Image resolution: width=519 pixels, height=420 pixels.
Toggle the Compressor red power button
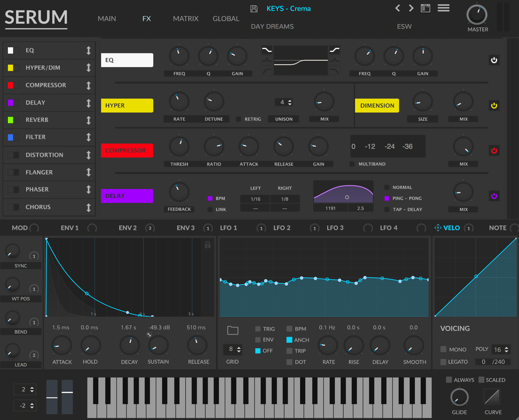coord(494,150)
